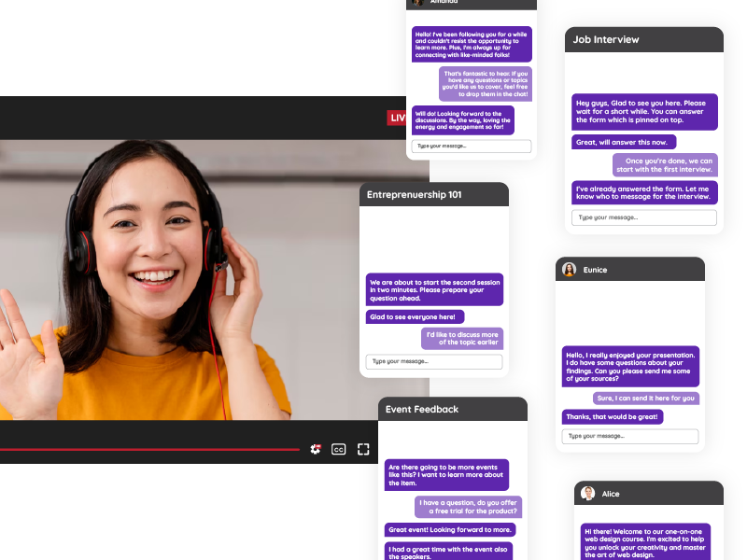Click Eunice's profile avatar
Image resolution: width=747 pixels, height=560 pixels.
coord(569,270)
